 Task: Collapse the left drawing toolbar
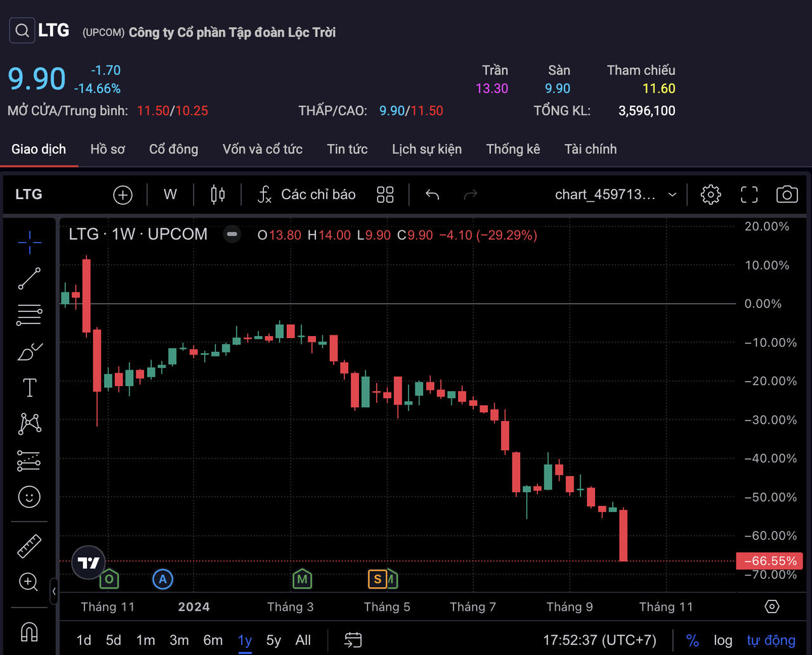[x=54, y=591]
